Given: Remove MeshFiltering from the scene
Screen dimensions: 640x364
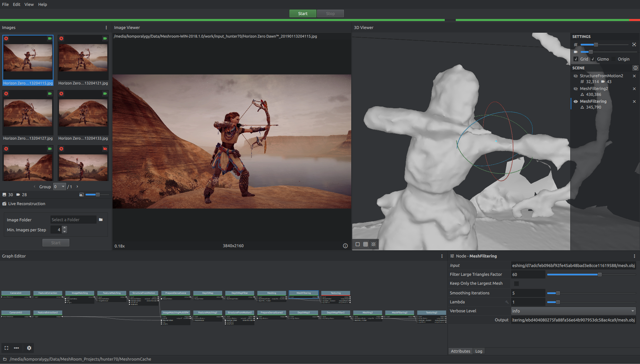Looking at the screenshot, I should (x=634, y=101).
